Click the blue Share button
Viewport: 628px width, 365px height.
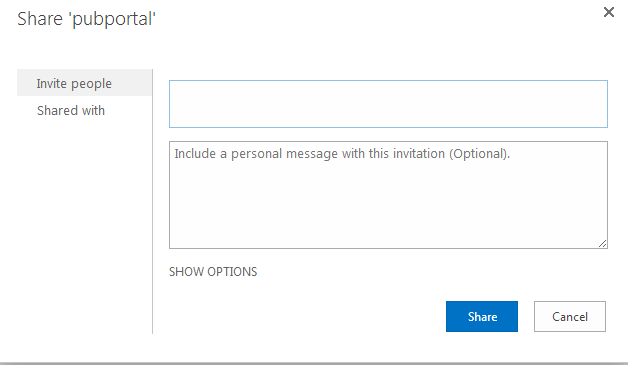(x=482, y=317)
